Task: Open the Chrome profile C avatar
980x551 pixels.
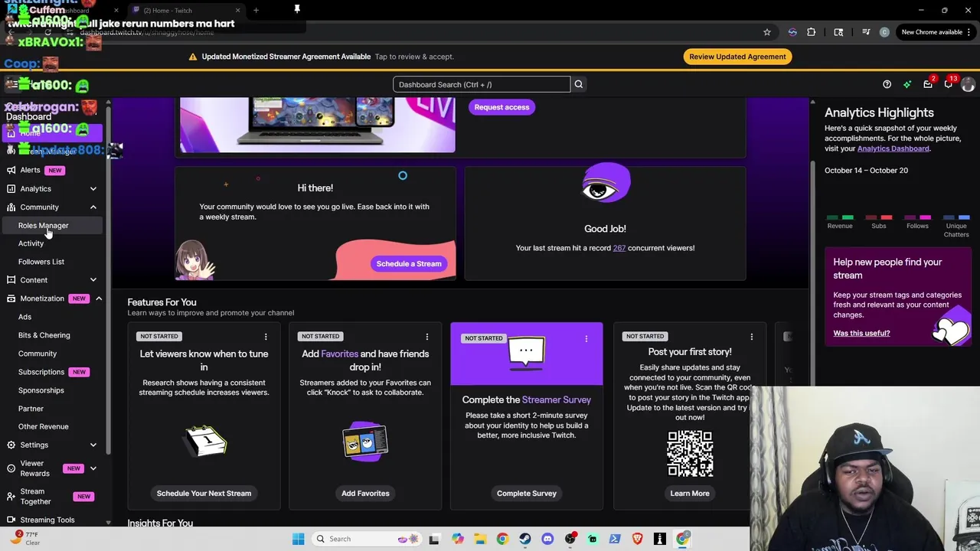Action: point(885,32)
